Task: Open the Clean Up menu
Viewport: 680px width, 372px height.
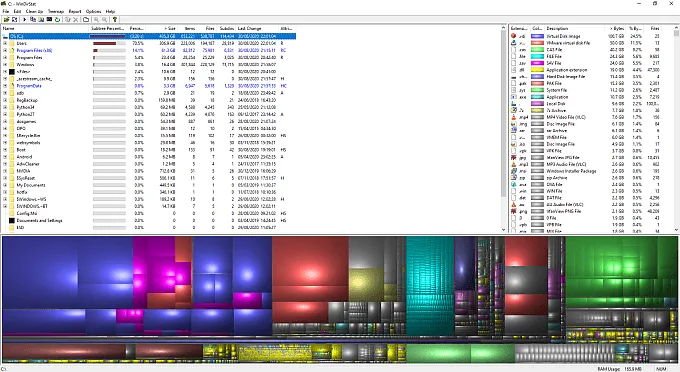Action: click(x=34, y=11)
